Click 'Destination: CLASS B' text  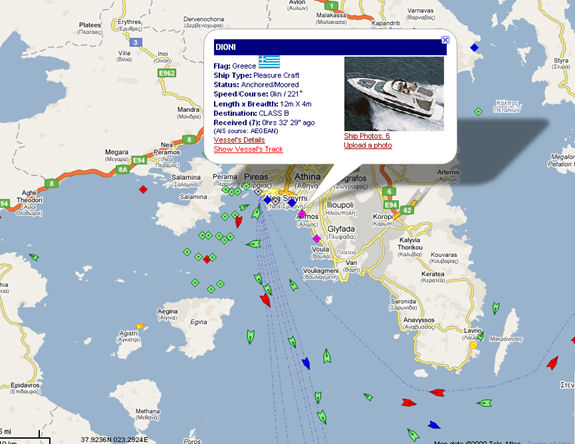(x=251, y=113)
